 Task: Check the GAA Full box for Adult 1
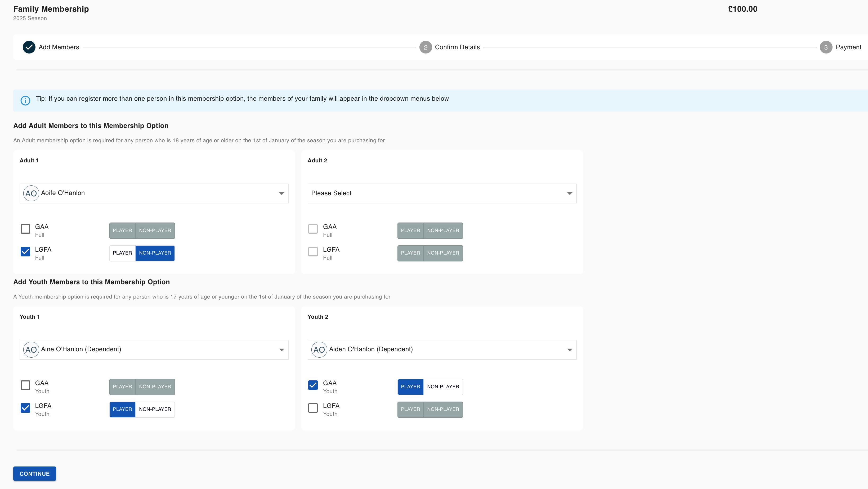[x=25, y=229]
